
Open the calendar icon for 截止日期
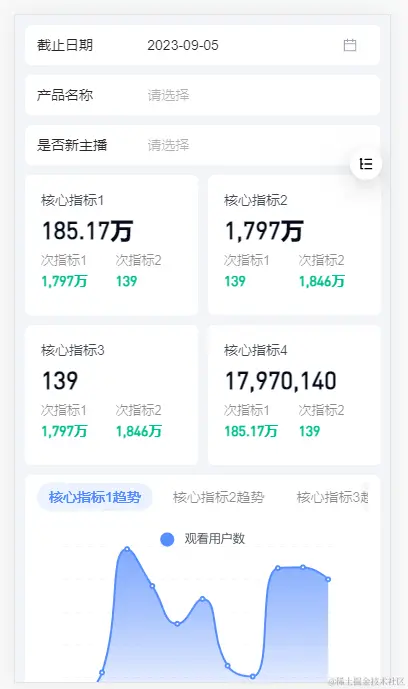(350, 45)
